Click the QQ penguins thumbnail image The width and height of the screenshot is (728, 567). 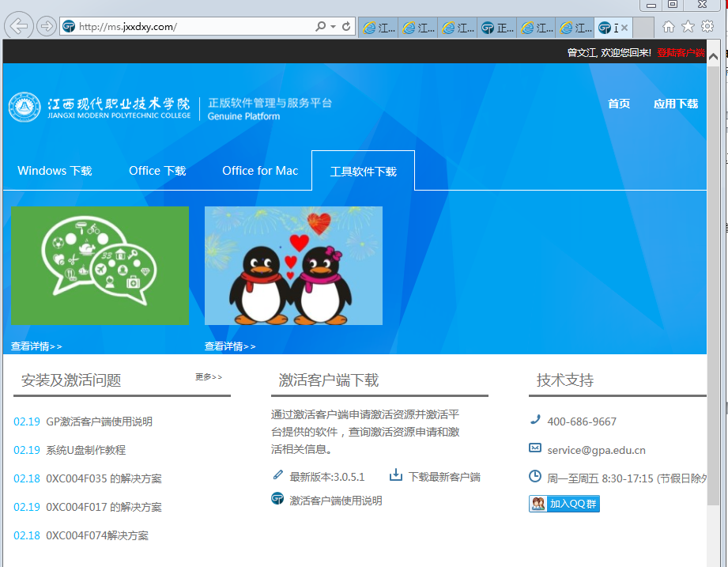(293, 266)
